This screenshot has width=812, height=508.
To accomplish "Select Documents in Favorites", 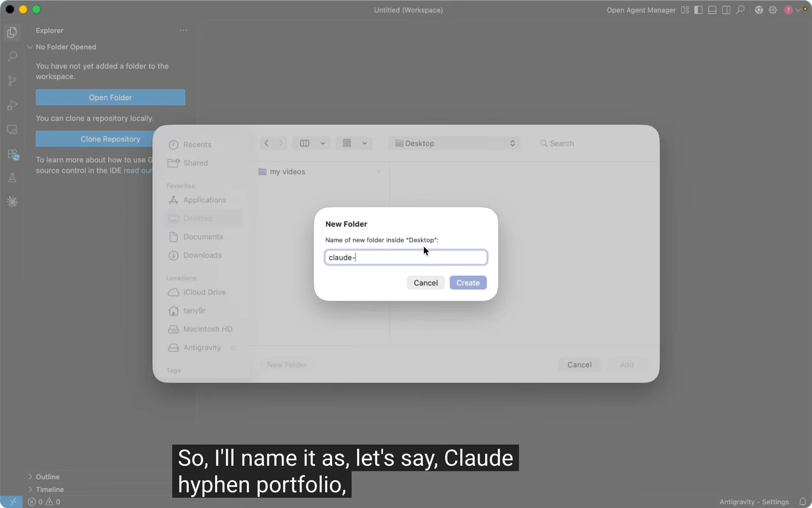I will [203, 237].
